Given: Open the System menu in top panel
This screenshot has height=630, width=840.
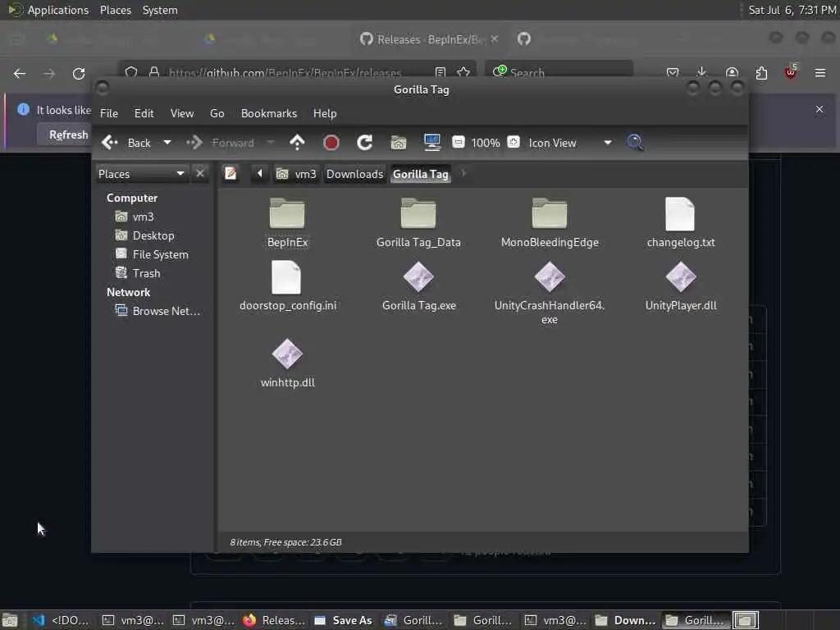Looking at the screenshot, I should tap(160, 10).
